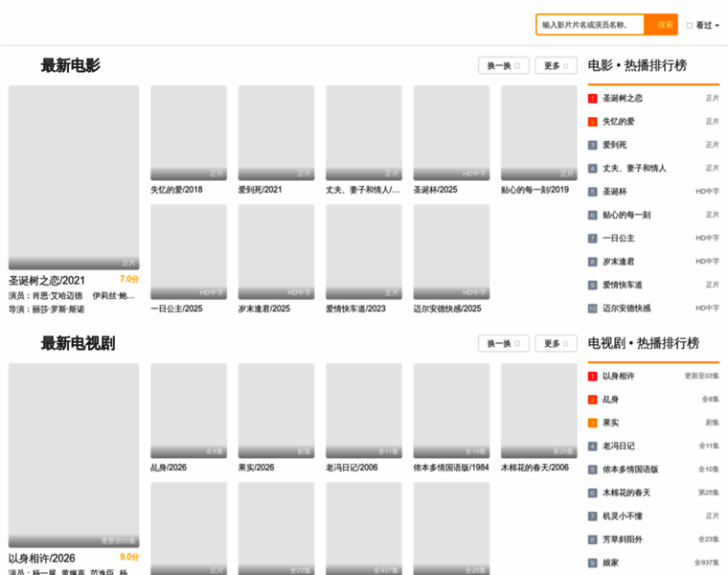Select 岁末逢君 in the movie ranking list
The height and width of the screenshot is (575, 728).
click(x=653, y=262)
